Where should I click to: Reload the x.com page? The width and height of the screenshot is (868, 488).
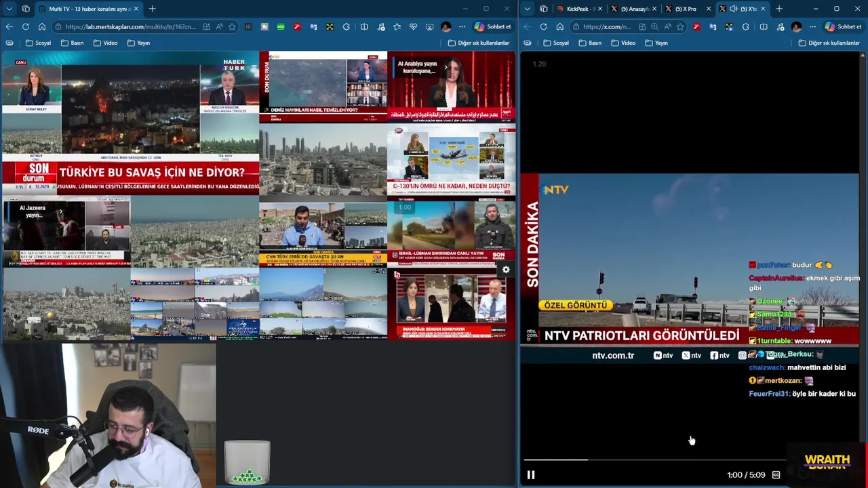pos(543,26)
